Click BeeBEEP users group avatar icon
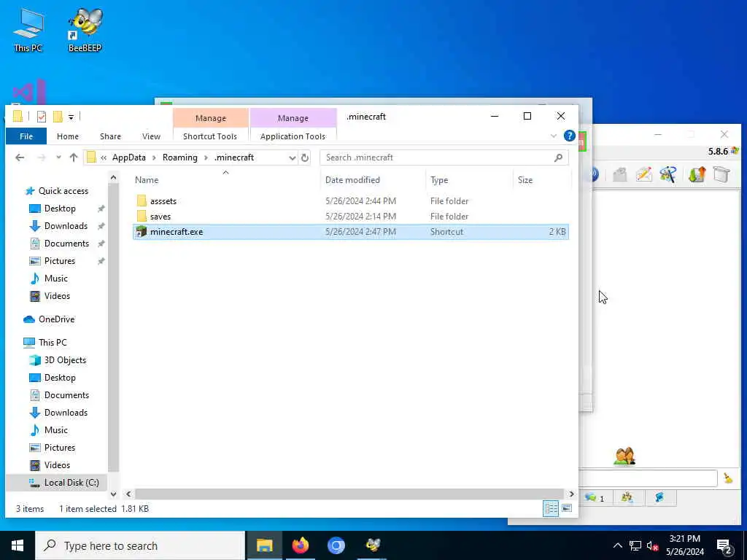 (x=624, y=456)
